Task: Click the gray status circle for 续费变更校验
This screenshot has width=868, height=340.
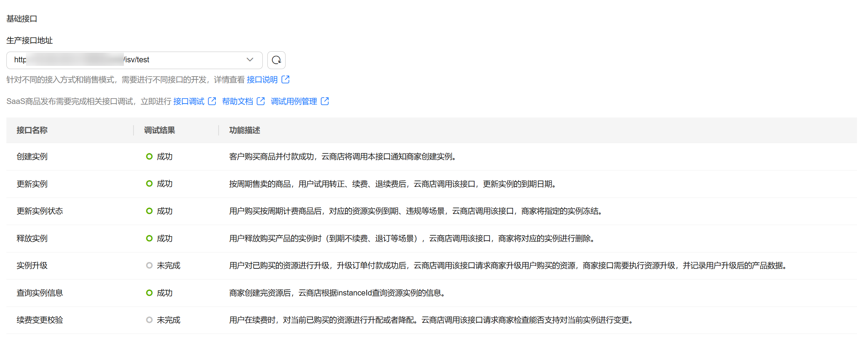Action: tap(149, 320)
